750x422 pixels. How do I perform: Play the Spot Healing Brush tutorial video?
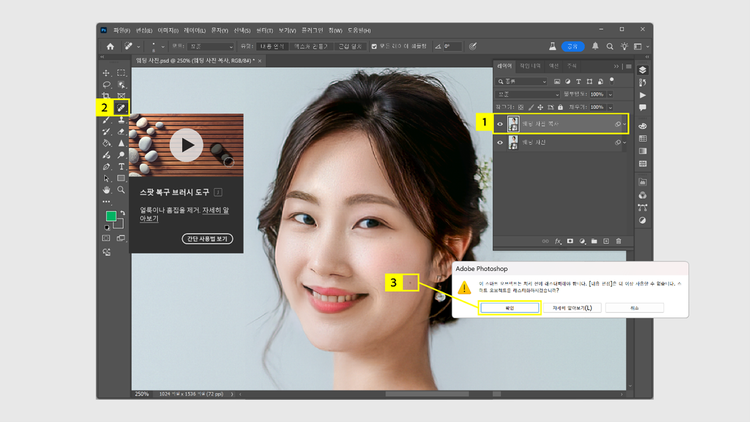pyautogui.click(x=185, y=146)
